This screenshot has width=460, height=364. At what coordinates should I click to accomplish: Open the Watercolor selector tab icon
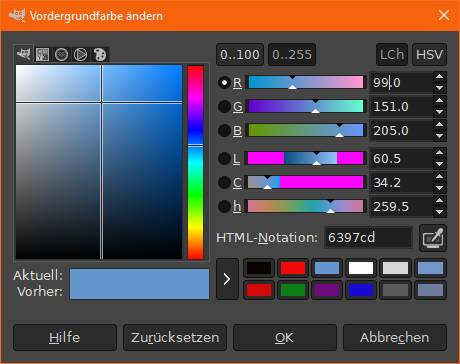click(61, 54)
